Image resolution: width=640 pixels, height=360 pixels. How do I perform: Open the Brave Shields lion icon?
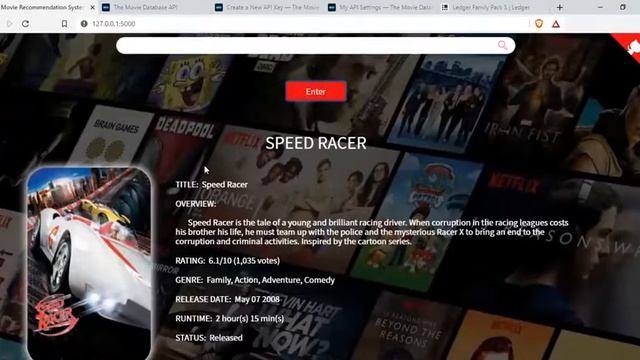[x=539, y=24]
